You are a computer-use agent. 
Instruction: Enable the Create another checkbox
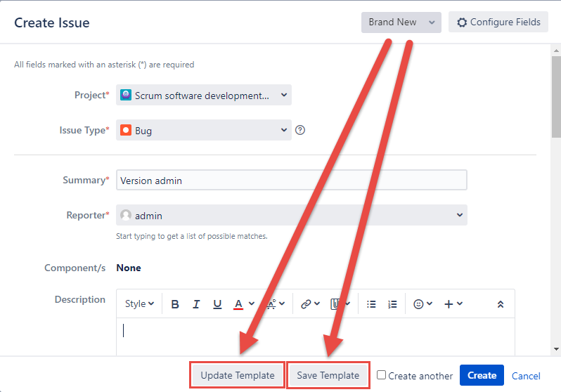[x=382, y=375]
